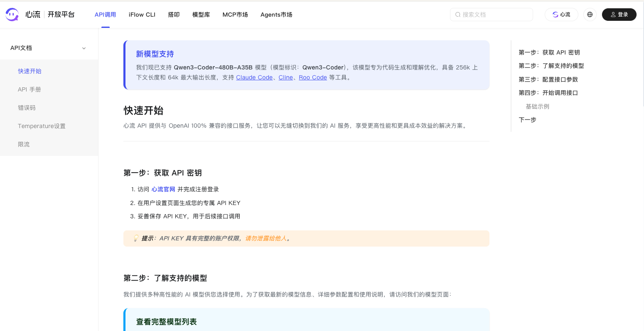Screen dimensions: 644x331
Task: Open the language globe icon
Action: coord(590,15)
